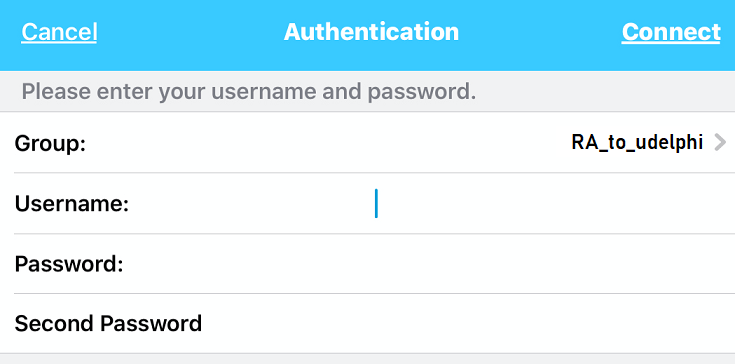Click the Username: label
The height and width of the screenshot is (364, 735).
point(72,204)
